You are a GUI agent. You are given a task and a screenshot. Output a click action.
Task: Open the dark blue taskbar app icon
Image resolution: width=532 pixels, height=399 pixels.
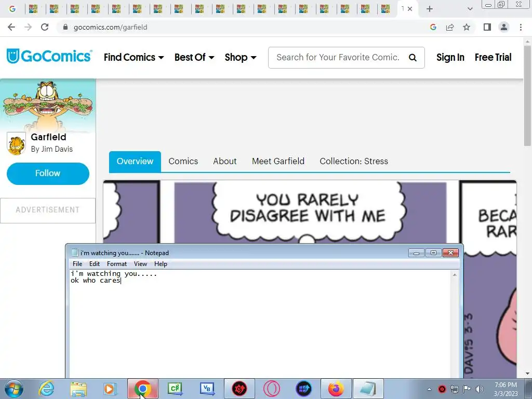tap(303, 389)
